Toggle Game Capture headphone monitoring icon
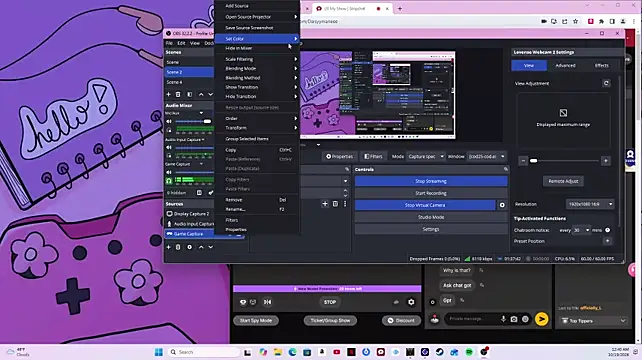 coord(169,181)
